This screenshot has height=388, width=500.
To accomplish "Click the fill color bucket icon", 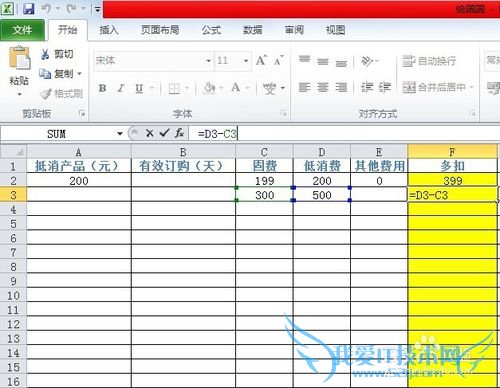I will pos(209,88).
